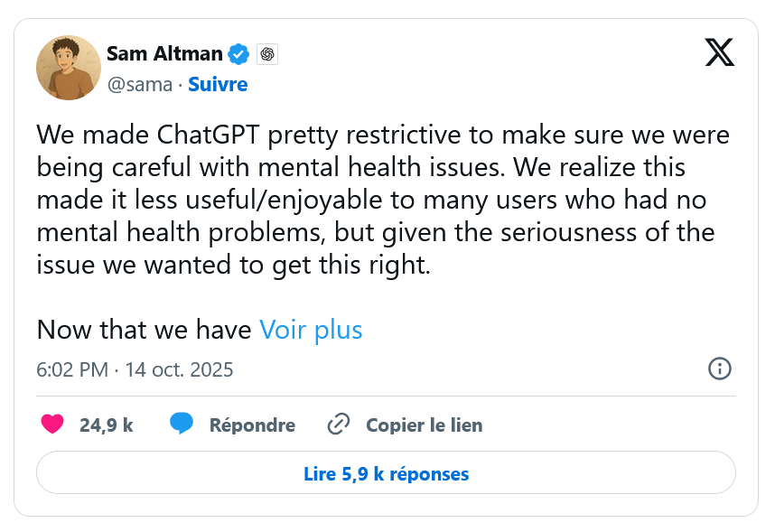Click the X logo icon
The width and height of the screenshot is (775, 532).
point(719,53)
